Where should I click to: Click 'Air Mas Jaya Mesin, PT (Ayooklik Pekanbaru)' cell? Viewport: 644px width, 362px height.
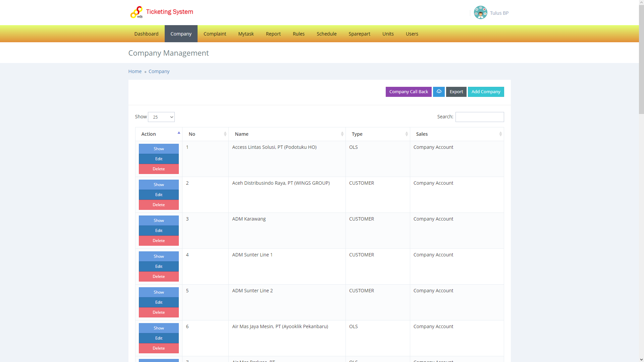click(x=287, y=338)
